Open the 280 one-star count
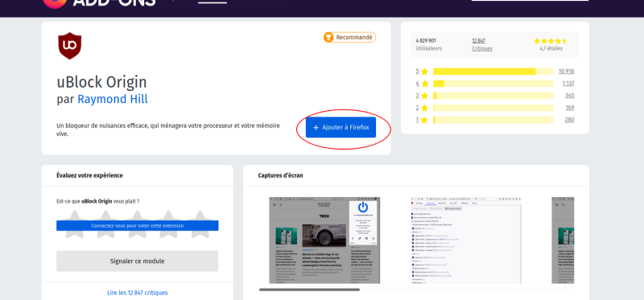This screenshot has width=644, height=300. coord(569,120)
